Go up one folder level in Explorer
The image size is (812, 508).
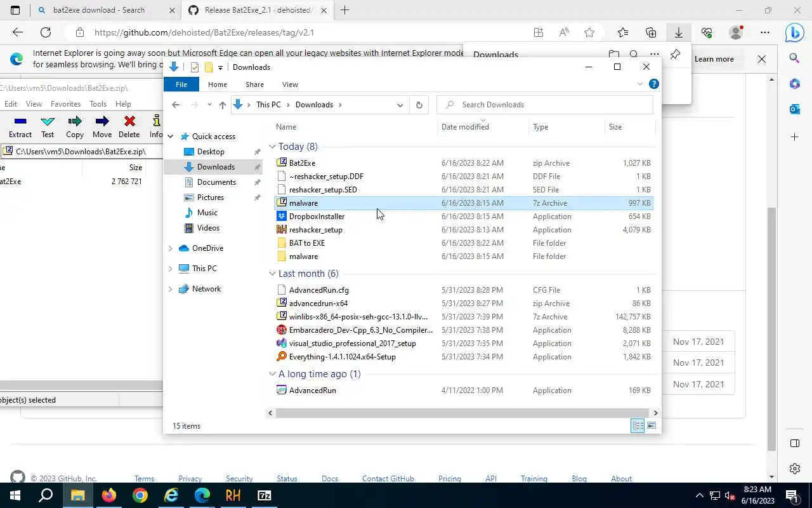pyautogui.click(x=222, y=105)
